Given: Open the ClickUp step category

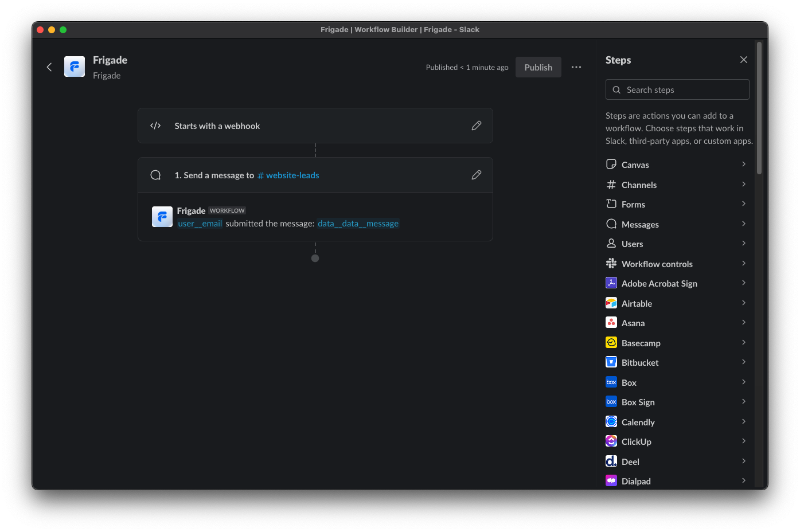Looking at the screenshot, I should coord(677,441).
